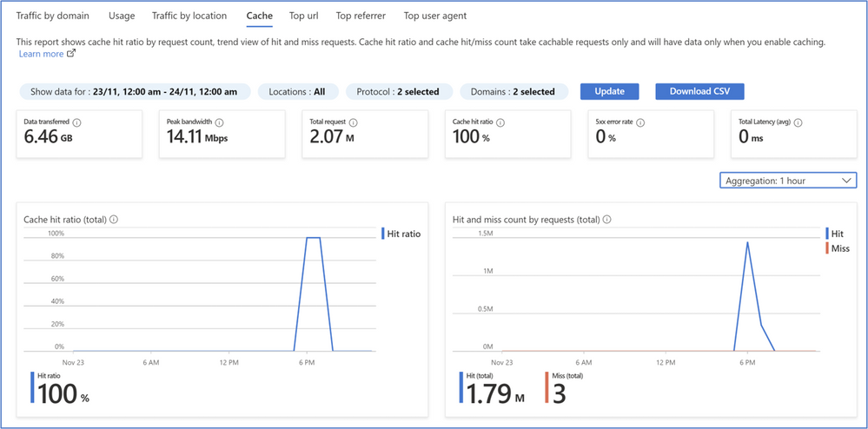This screenshot has width=868, height=429.
Task: Click info icon next to 5xx error rate
Action: (646, 122)
